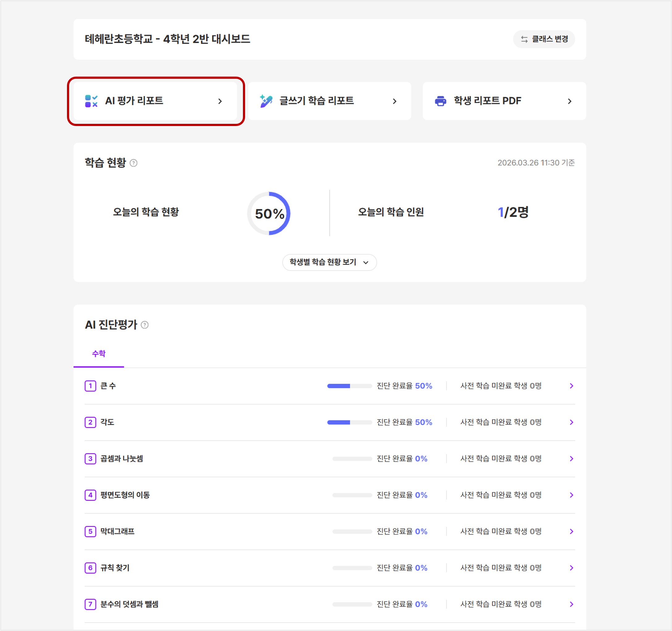Click the progress bar for 각도

[x=349, y=422]
